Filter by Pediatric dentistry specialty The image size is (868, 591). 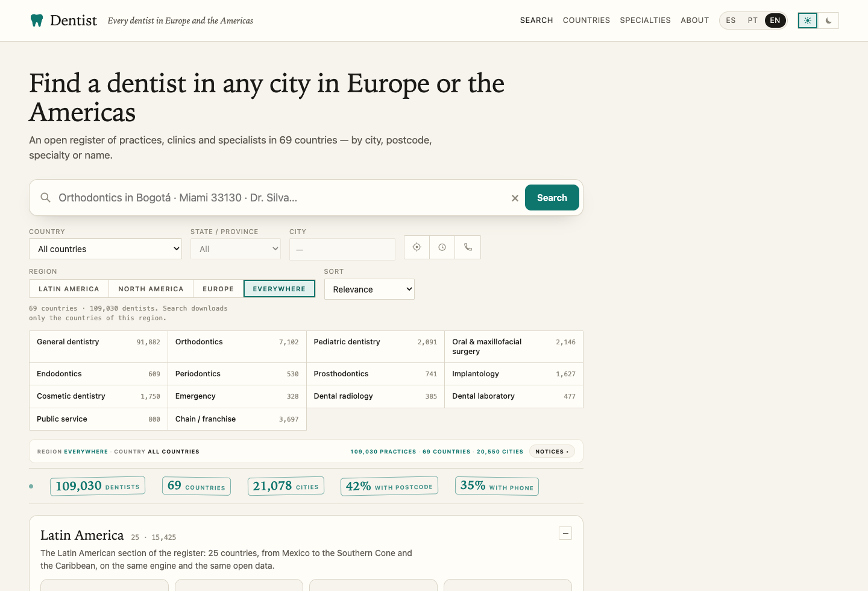click(x=376, y=347)
